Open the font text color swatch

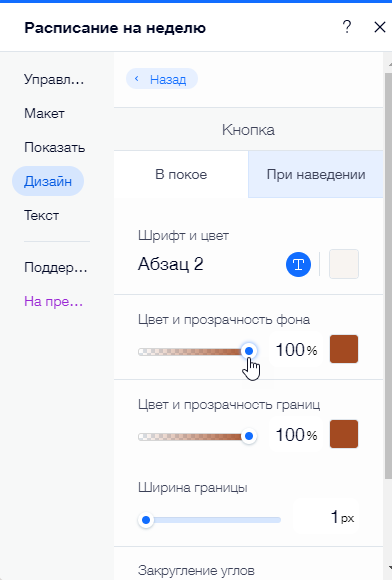point(344,264)
